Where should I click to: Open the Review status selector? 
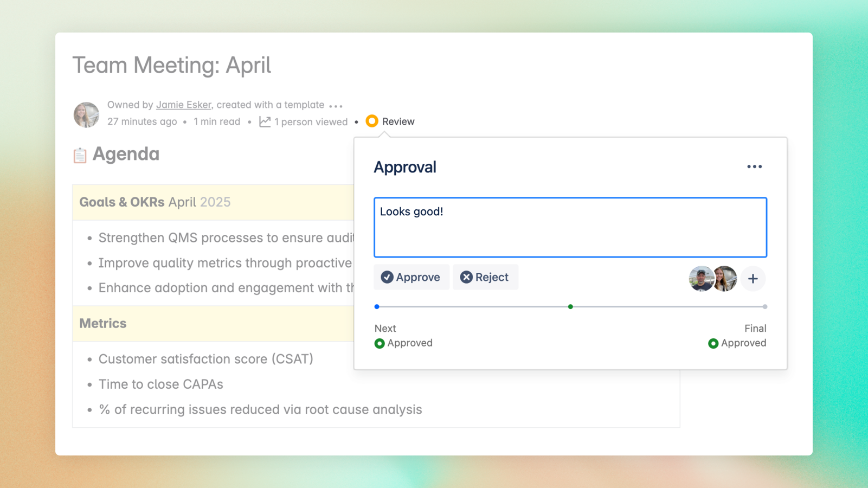pos(391,121)
